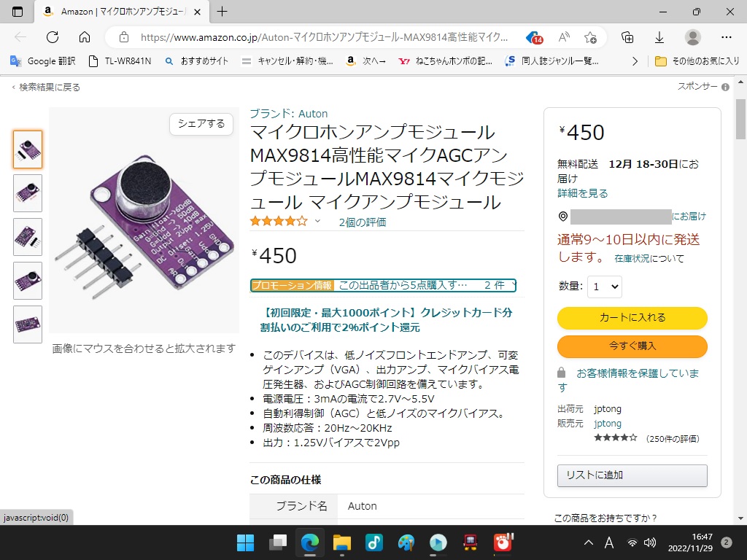Open the jptong seller link beside 販売元
Image resolution: width=747 pixels, height=560 pixels.
pos(608,424)
